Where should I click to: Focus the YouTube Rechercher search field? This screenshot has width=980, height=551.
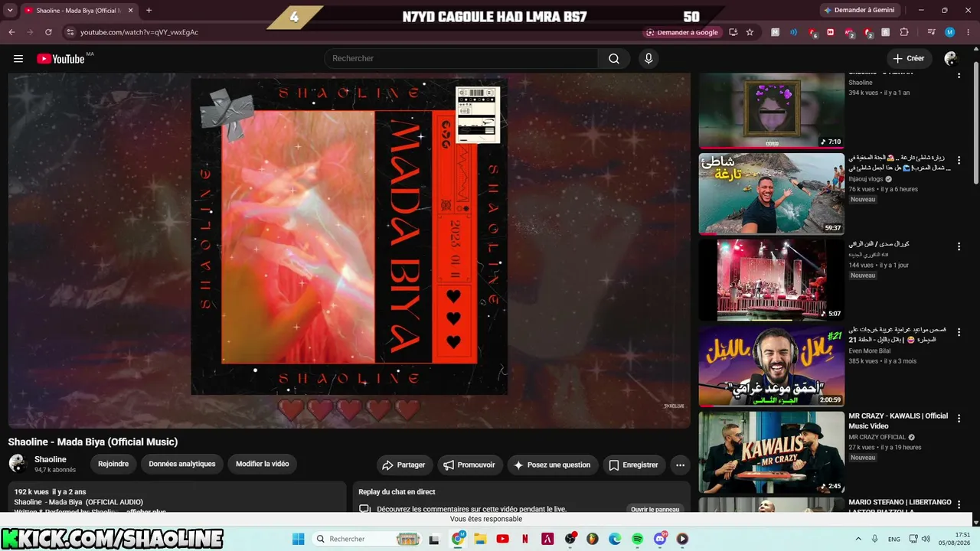coord(462,59)
